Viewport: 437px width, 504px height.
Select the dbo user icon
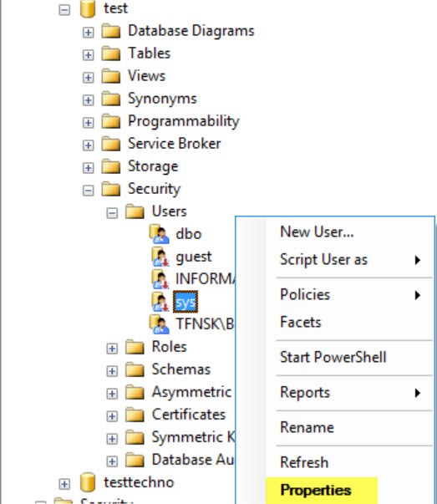160,234
